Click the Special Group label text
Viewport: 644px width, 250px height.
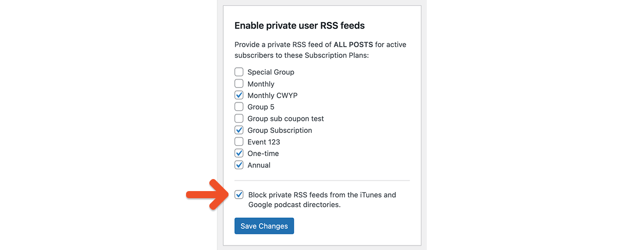(x=271, y=72)
